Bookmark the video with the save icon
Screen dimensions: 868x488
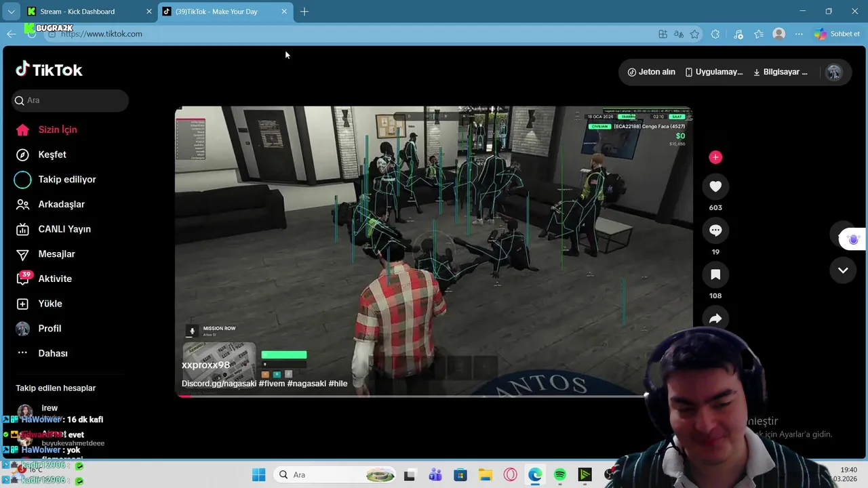[715, 274]
